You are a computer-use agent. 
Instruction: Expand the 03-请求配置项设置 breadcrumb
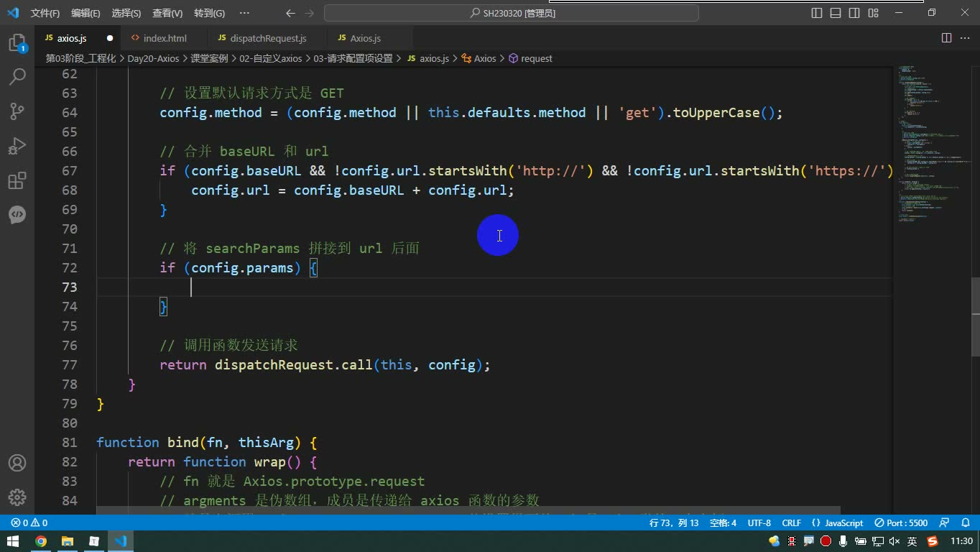[x=353, y=58]
